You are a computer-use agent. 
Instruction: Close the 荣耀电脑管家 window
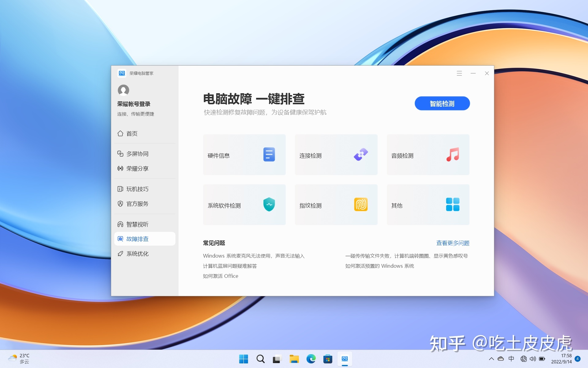(487, 73)
